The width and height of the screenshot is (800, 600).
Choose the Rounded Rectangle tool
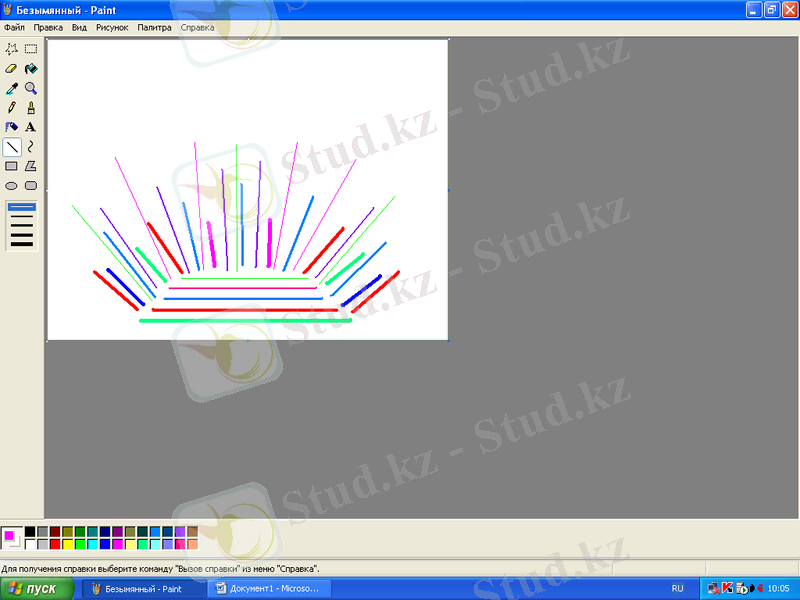(x=31, y=185)
